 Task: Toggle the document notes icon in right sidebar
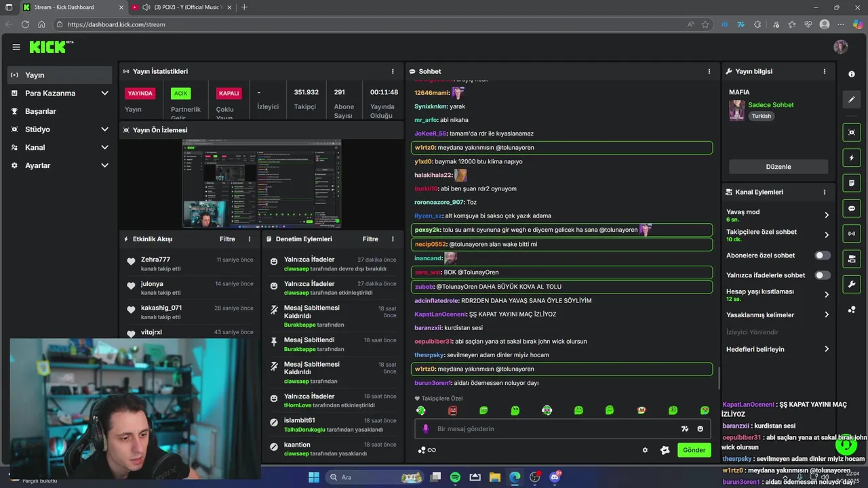[852, 183]
